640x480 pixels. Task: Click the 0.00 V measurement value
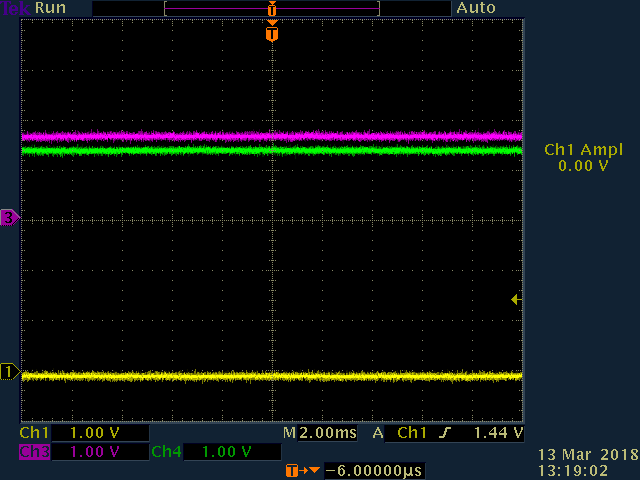[583, 166]
